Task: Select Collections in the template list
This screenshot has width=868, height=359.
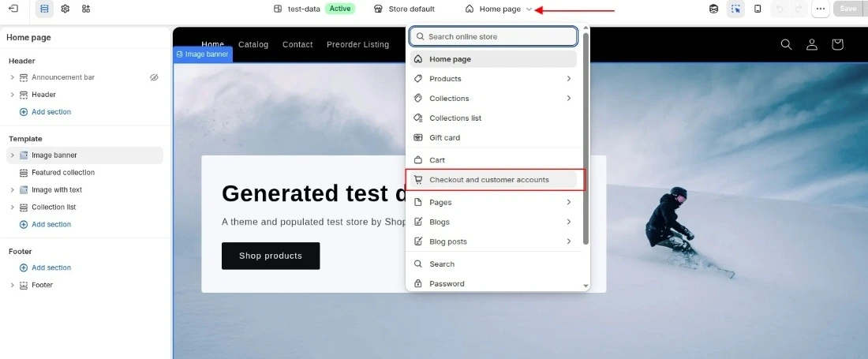Action: click(x=493, y=99)
